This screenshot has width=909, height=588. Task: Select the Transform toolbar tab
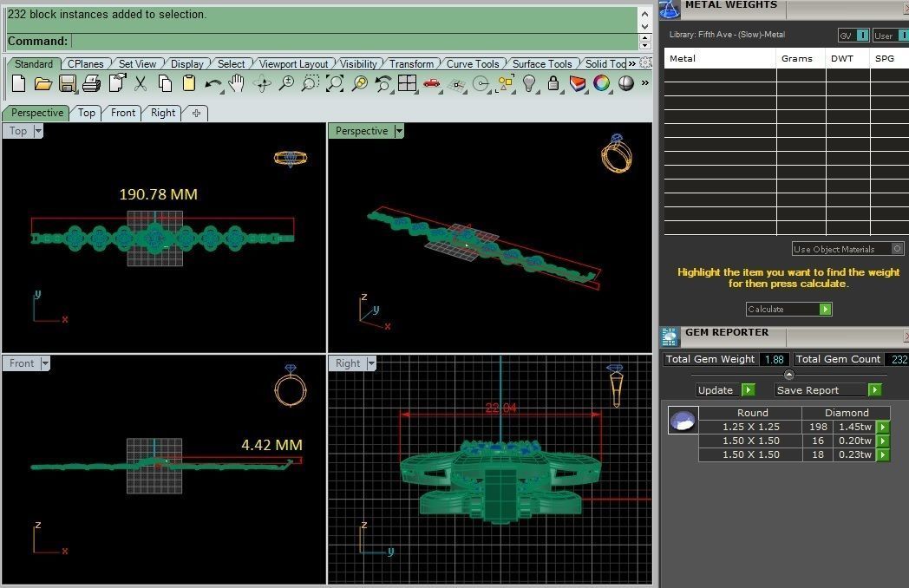[x=411, y=64]
